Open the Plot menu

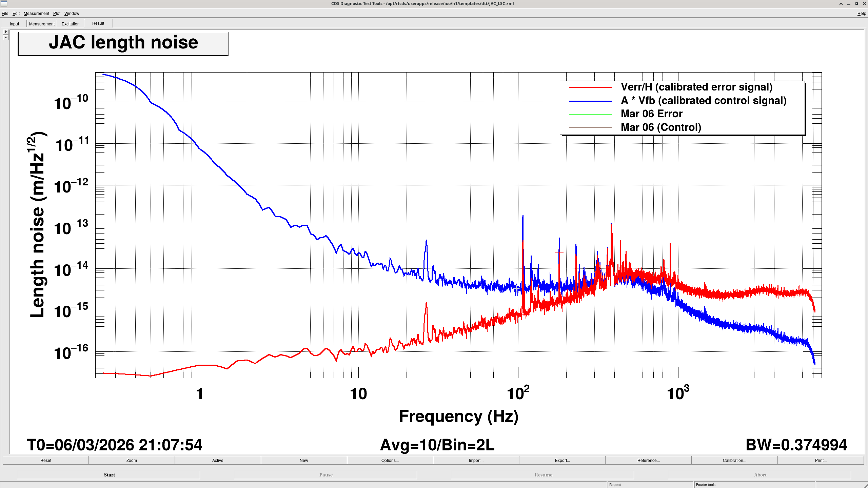(x=57, y=14)
